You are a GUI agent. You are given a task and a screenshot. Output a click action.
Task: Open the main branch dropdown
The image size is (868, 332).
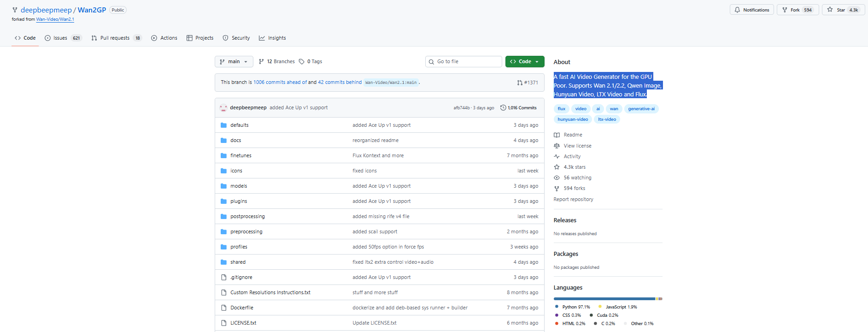tap(234, 62)
